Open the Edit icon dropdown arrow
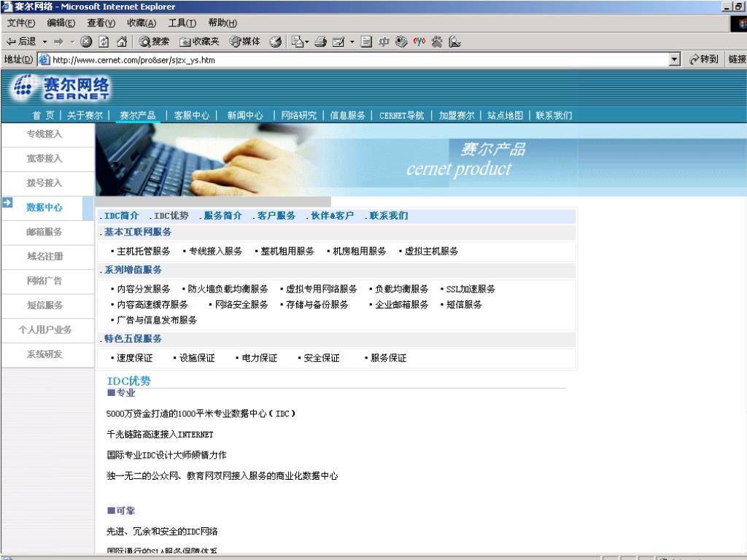The width and height of the screenshot is (747, 560). [352, 42]
